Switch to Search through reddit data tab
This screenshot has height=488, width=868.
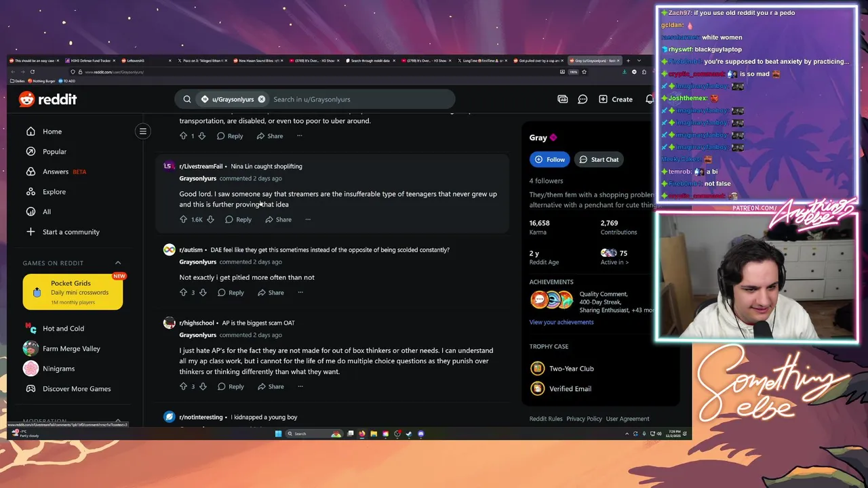point(369,60)
